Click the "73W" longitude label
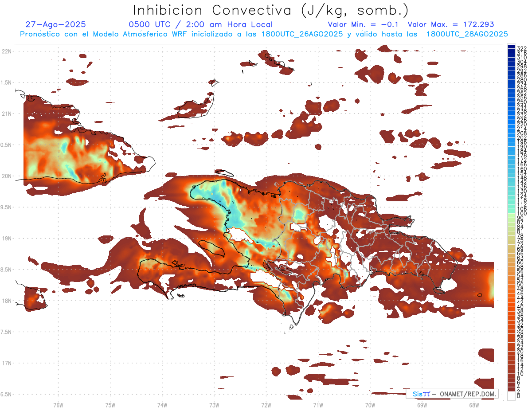Viewport: 532px width, 411px height. (214, 405)
